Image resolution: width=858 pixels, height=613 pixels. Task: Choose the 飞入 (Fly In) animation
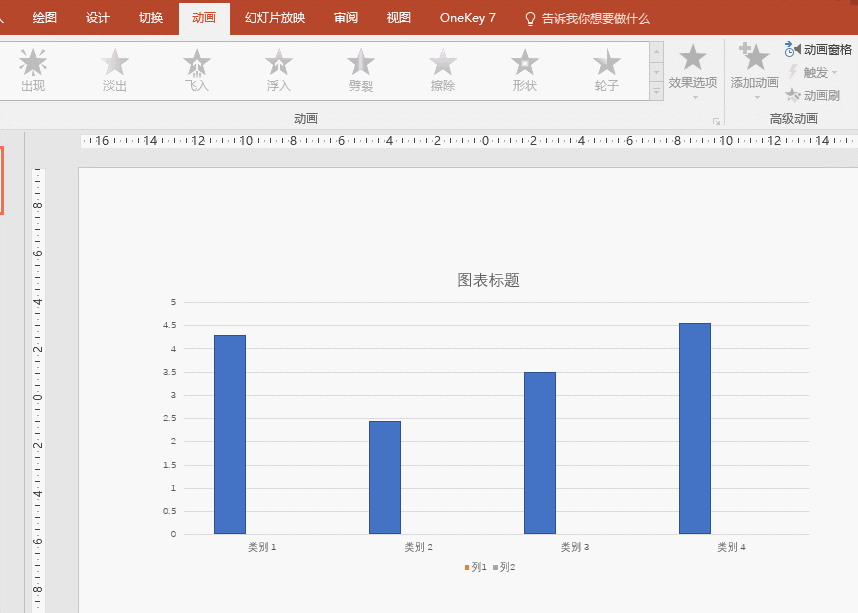tap(197, 70)
